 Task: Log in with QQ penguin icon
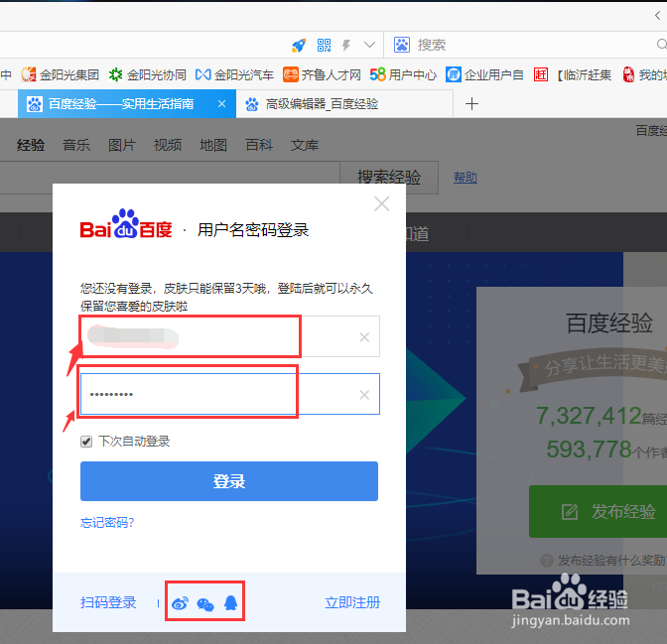230,602
